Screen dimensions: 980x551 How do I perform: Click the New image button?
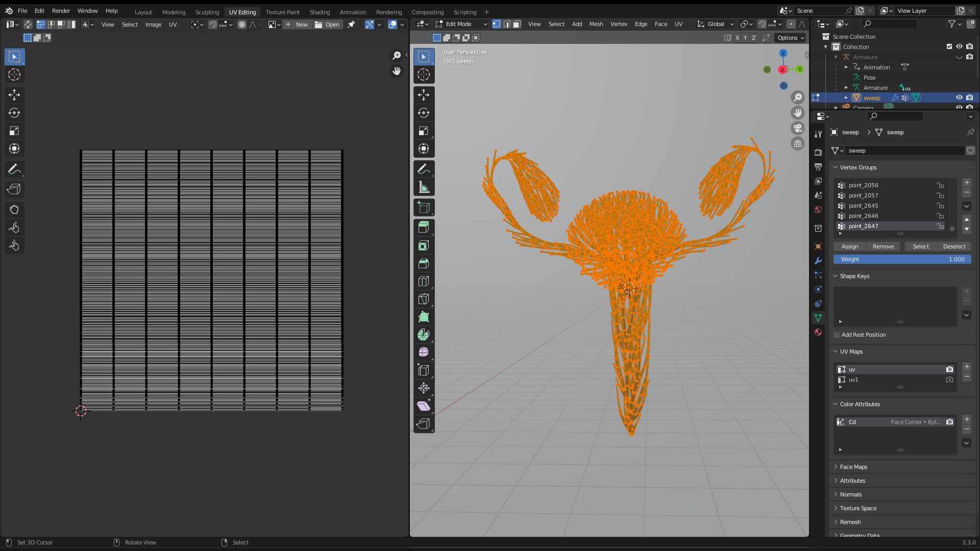point(297,24)
